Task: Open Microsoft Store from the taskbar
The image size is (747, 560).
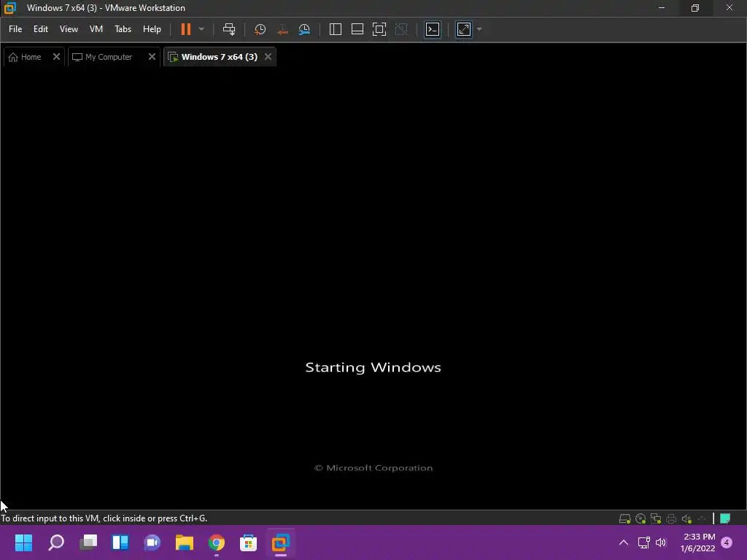Action: pos(248,542)
